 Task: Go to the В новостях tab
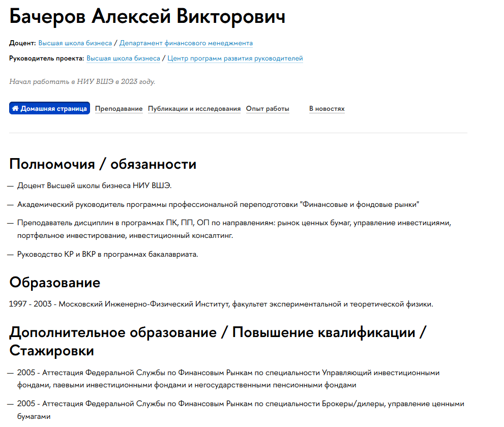(x=327, y=109)
